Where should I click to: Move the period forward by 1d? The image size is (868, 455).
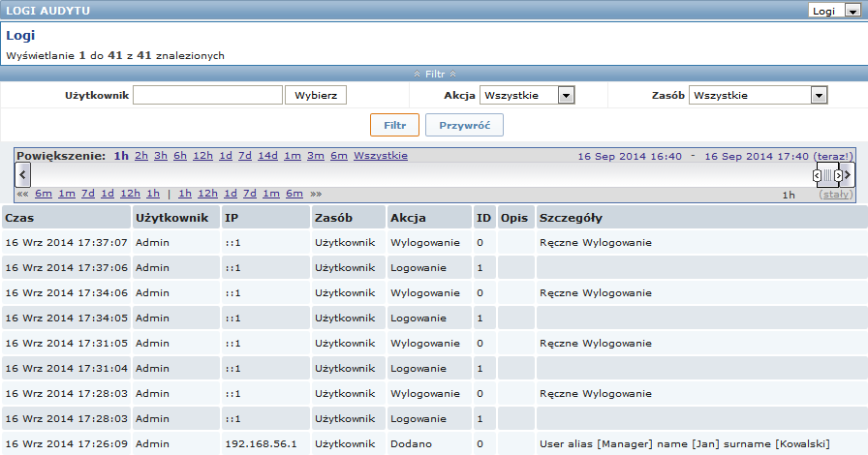(x=231, y=194)
